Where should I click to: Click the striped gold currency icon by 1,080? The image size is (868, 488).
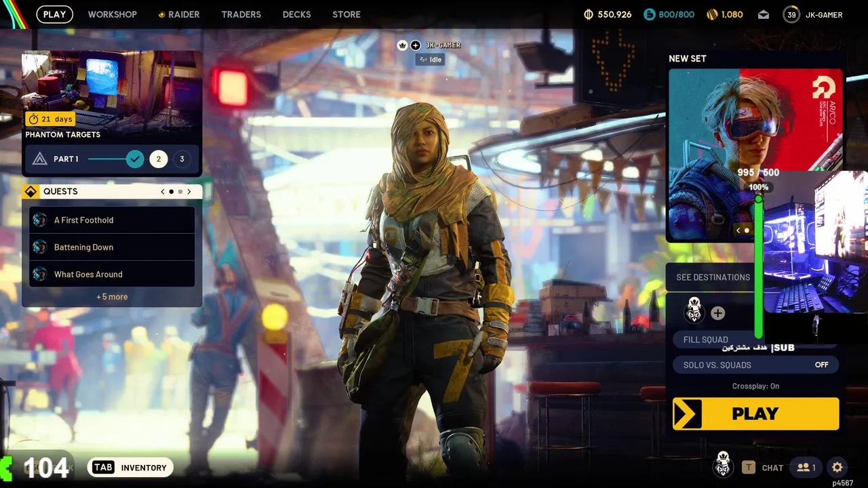[712, 14]
